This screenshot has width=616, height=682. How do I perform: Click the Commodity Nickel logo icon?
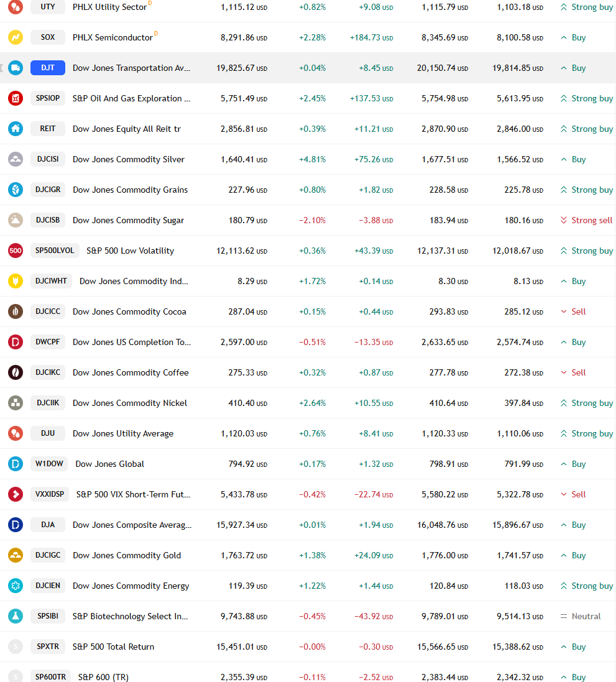tap(15, 403)
